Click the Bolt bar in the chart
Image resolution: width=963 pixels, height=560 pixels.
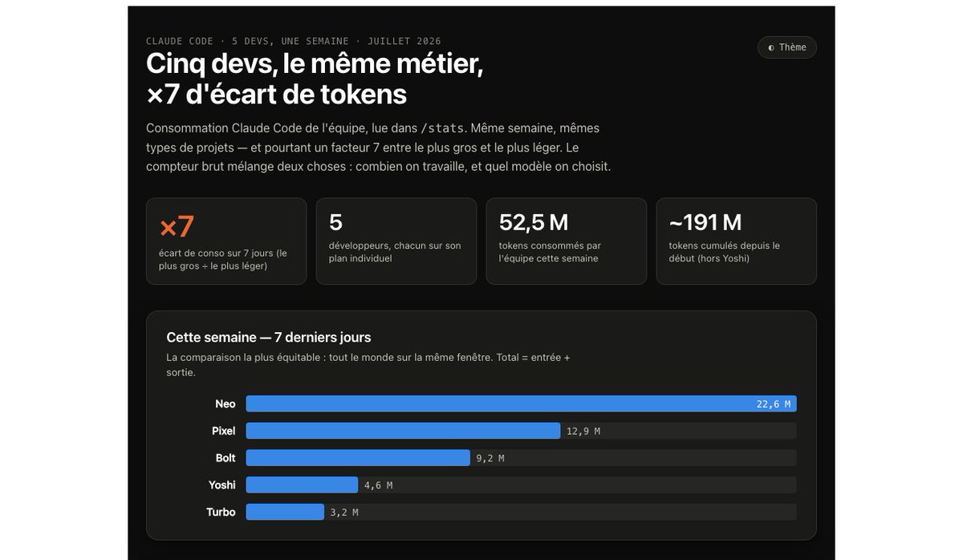pos(358,458)
